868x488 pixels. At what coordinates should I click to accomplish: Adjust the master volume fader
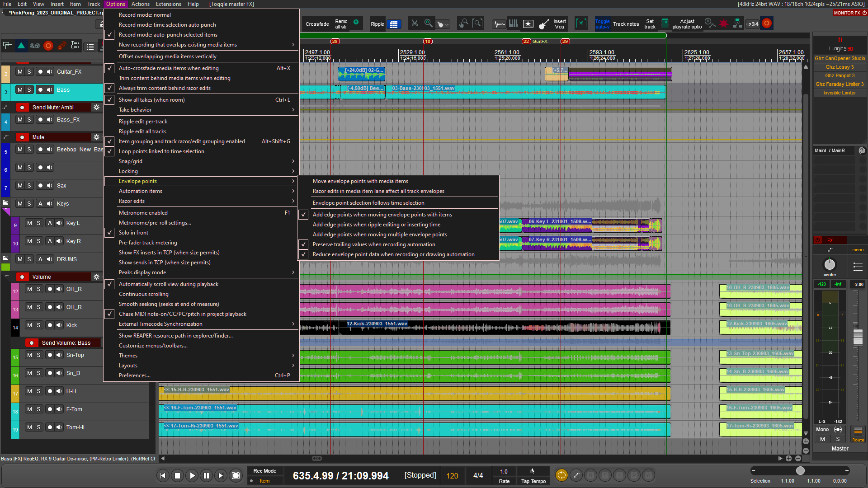(x=858, y=337)
